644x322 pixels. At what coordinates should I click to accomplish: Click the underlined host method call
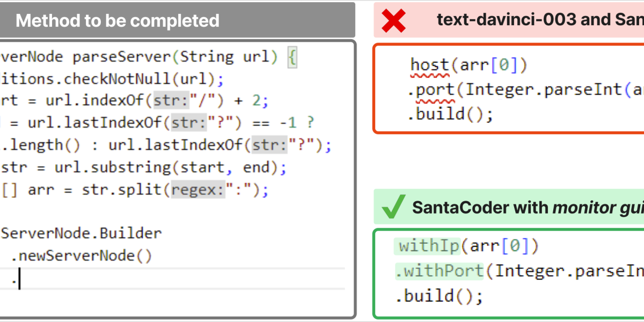(429, 65)
